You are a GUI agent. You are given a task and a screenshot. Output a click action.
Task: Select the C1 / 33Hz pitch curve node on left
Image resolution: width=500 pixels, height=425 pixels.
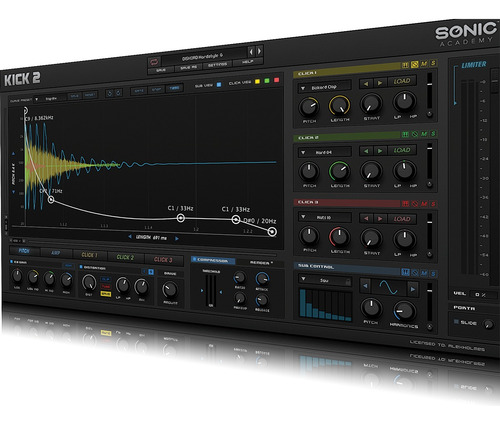[181, 218]
